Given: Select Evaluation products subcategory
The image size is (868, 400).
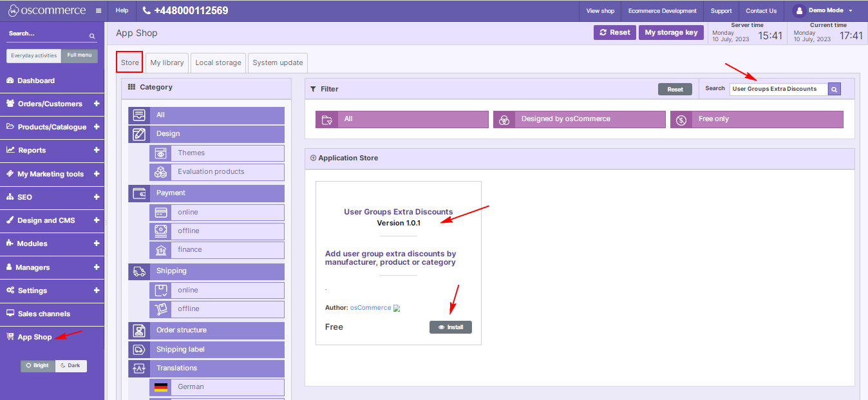Looking at the screenshot, I should coord(217,172).
